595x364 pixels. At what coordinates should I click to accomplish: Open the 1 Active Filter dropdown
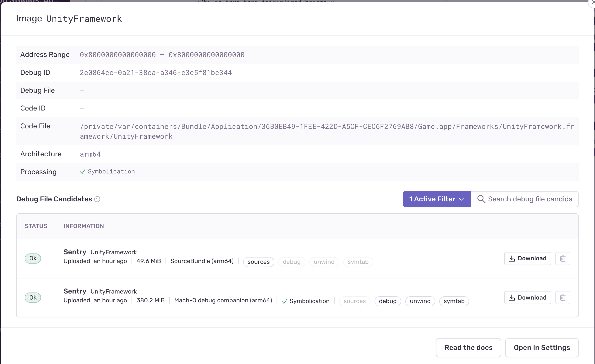point(436,199)
